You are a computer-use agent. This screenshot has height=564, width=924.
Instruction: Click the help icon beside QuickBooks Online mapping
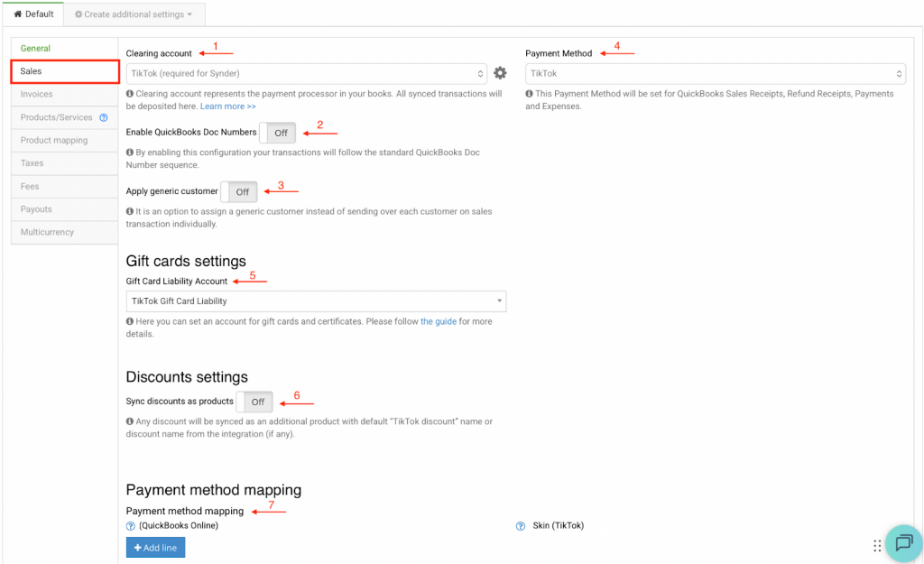point(131,526)
